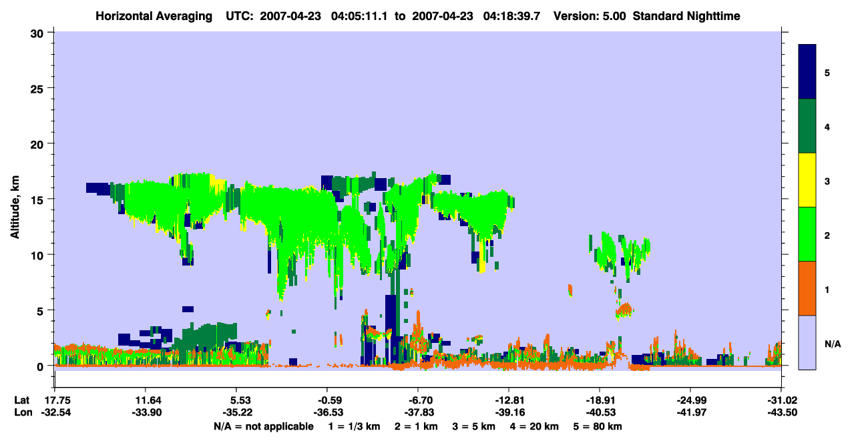868x445 pixels.
Task: Click 'Standard Nighttime' in the title
Action: [686, 15]
